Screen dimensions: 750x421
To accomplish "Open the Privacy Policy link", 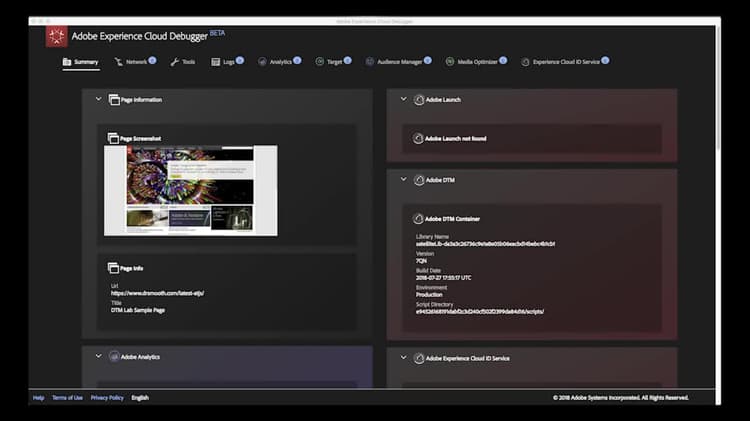I will pyautogui.click(x=107, y=398).
